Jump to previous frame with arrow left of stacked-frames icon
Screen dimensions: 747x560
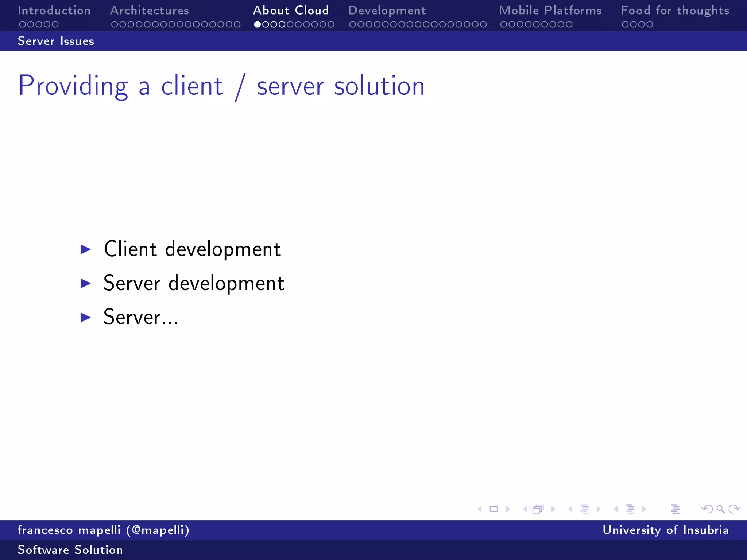[525, 509]
